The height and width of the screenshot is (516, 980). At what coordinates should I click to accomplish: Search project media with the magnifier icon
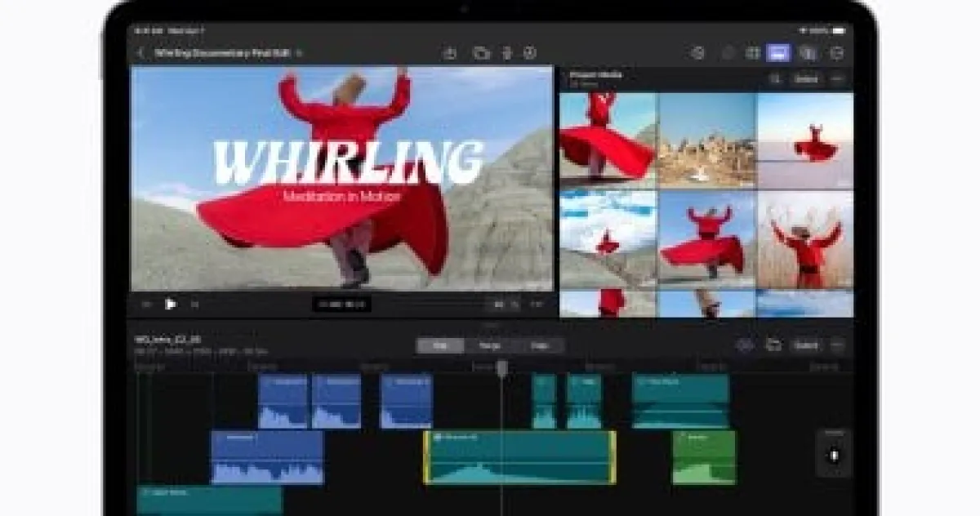point(775,79)
